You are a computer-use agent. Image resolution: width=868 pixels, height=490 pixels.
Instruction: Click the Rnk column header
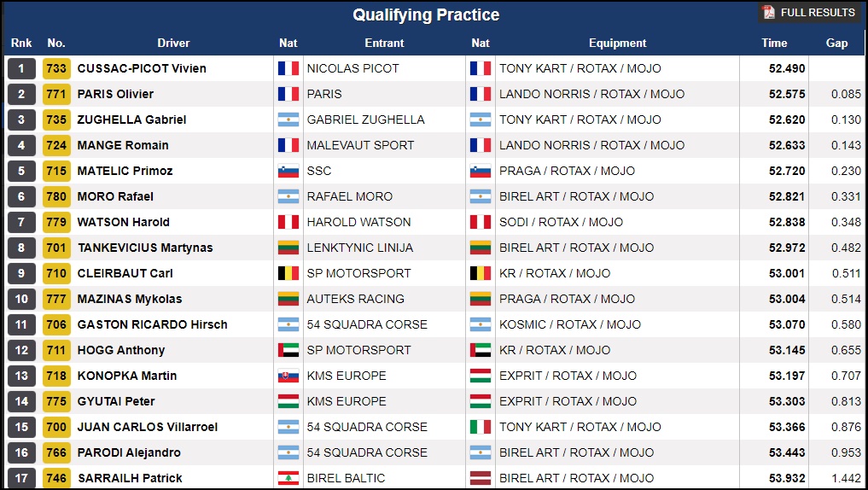click(x=20, y=43)
